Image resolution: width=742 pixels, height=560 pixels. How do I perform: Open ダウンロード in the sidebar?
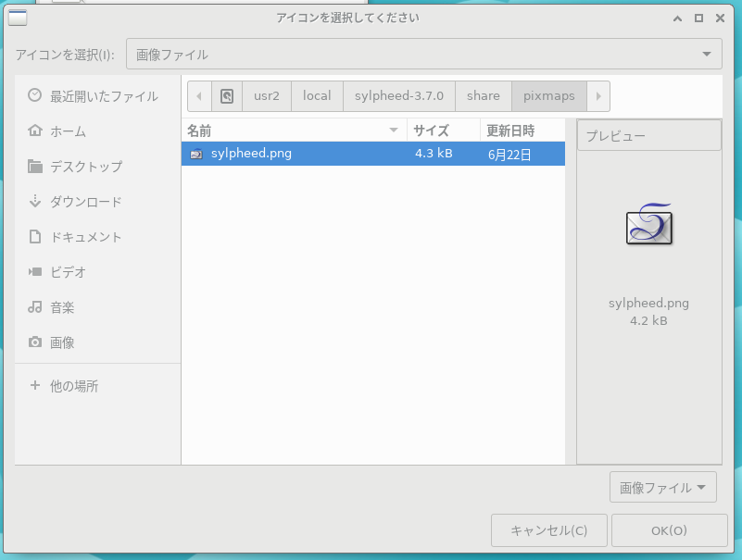[98, 202]
